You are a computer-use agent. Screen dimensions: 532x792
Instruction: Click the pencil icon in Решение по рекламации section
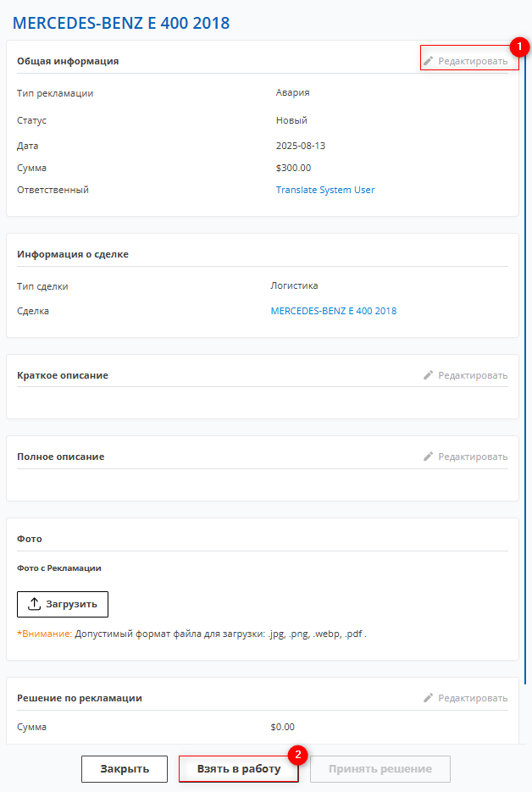point(428,698)
